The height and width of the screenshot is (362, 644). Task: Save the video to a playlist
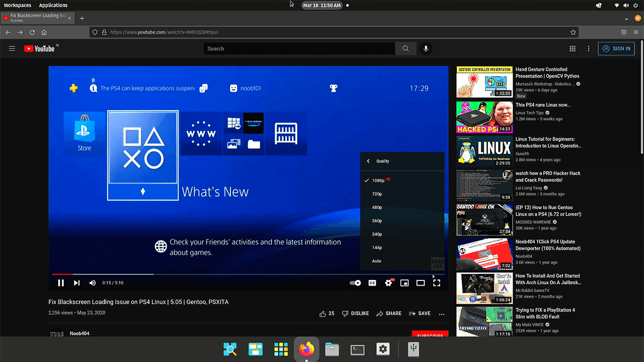coord(420,313)
